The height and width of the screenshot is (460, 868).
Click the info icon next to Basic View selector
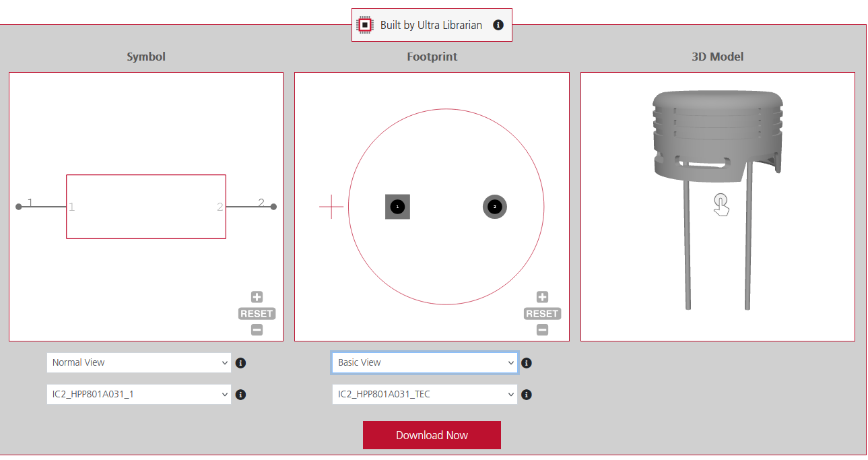point(527,362)
